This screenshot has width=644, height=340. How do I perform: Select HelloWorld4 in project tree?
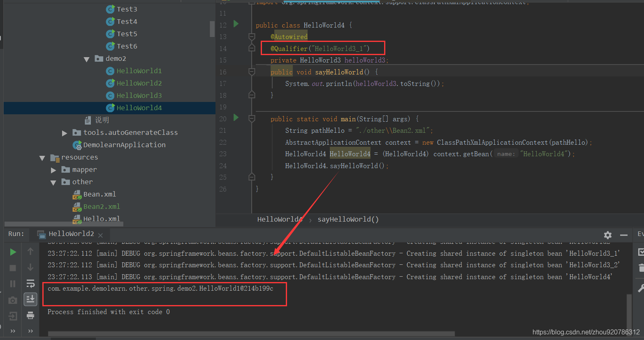[x=139, y=108]
